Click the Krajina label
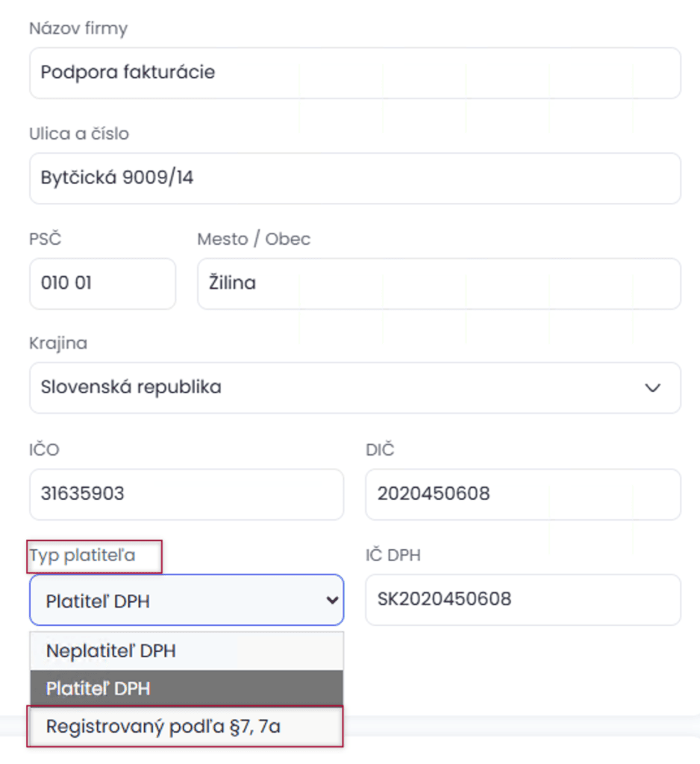This screenshot has width=700, height=764. [x=57, y=343]
